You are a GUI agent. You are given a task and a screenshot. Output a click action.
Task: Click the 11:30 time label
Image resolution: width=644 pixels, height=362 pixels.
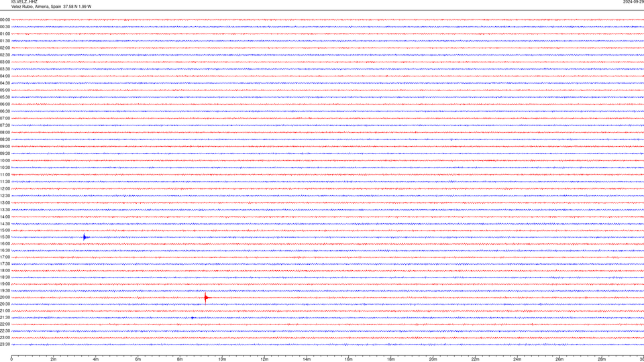pos(5,182)
